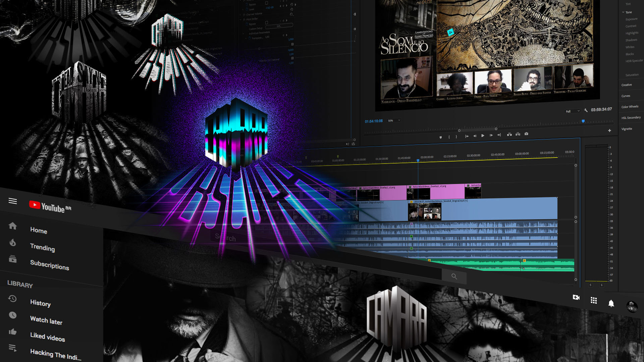
Task: Collapse the Tone section in Lumetri
Action: point(623,12)
